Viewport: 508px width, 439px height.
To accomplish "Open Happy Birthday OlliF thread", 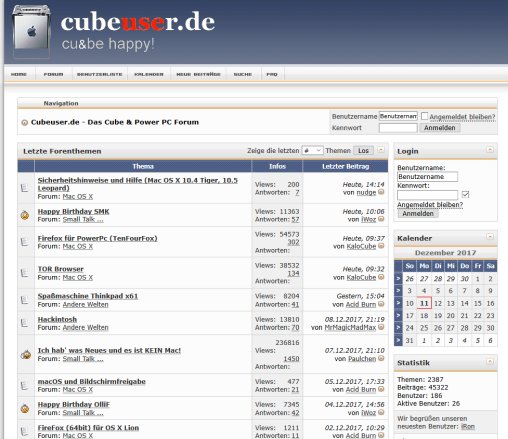I will click(74, 404).
